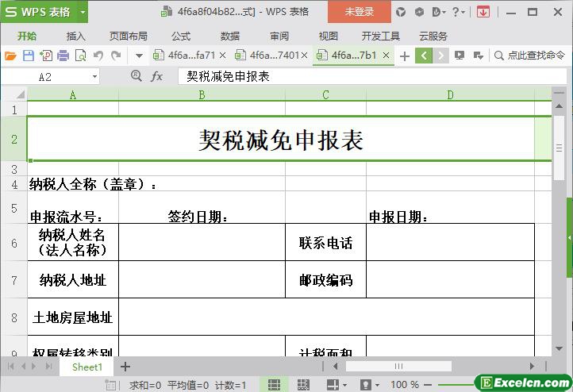Click the save icon in quick toolbar
This screenshot has height=392, width=573.
click(28, 56)
